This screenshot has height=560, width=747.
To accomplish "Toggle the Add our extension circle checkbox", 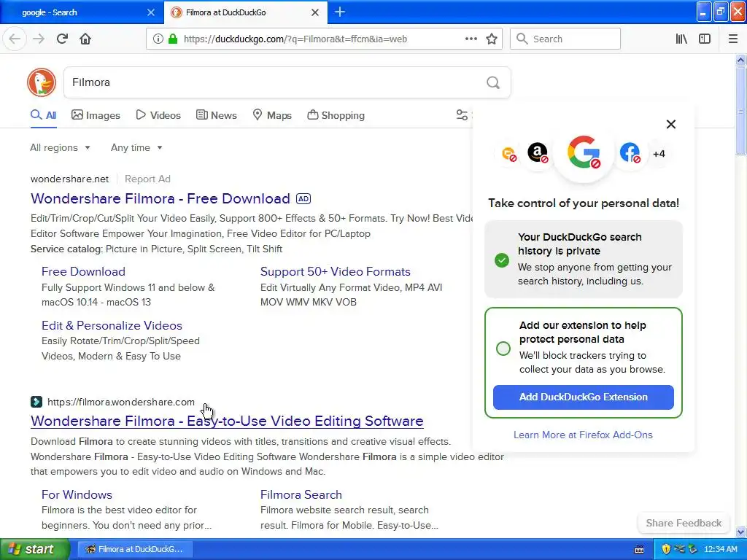I will click(503, 349).
